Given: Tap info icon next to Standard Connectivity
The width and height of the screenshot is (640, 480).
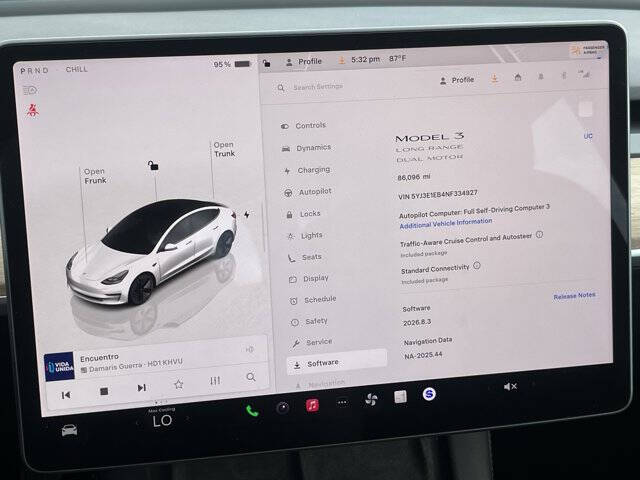Looking at the screenshot, I should [477, 266].
